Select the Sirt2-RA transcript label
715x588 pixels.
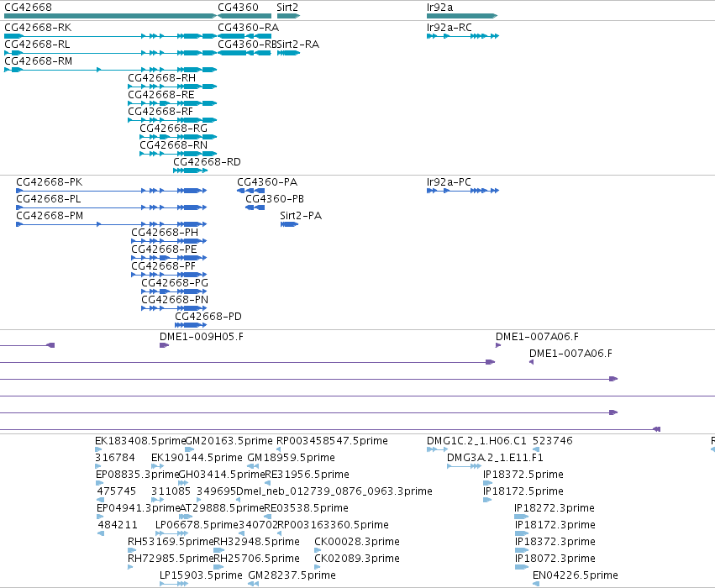coord(298,45)
